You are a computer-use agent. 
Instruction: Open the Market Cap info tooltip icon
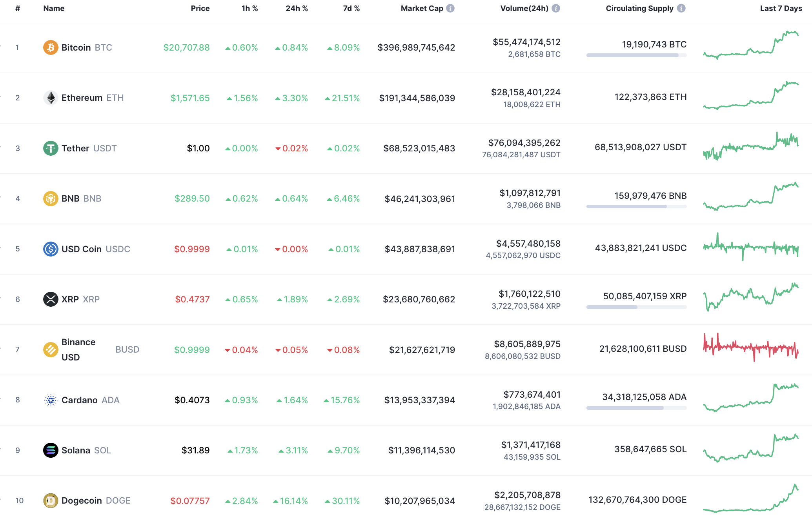pos(450,8)
